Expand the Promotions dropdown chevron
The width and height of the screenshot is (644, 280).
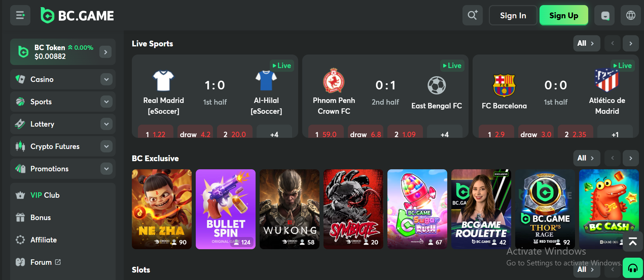106,169
